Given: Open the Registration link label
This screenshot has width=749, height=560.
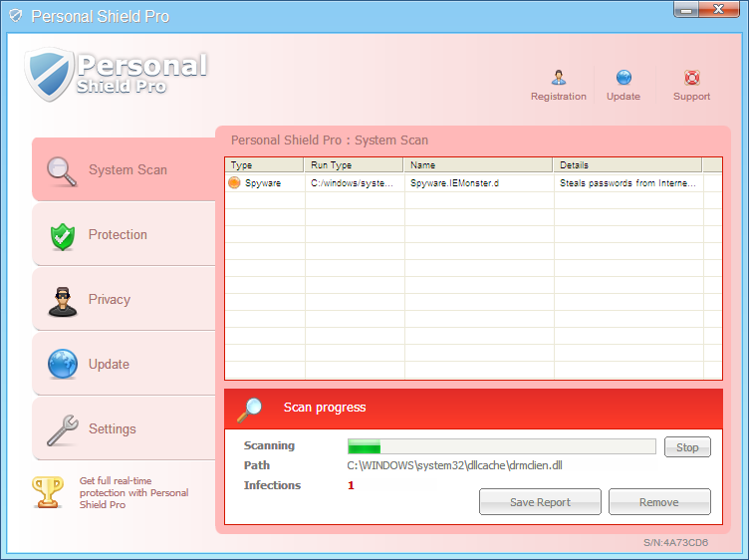Looking at the screenshot, I should tap(559, 96).
